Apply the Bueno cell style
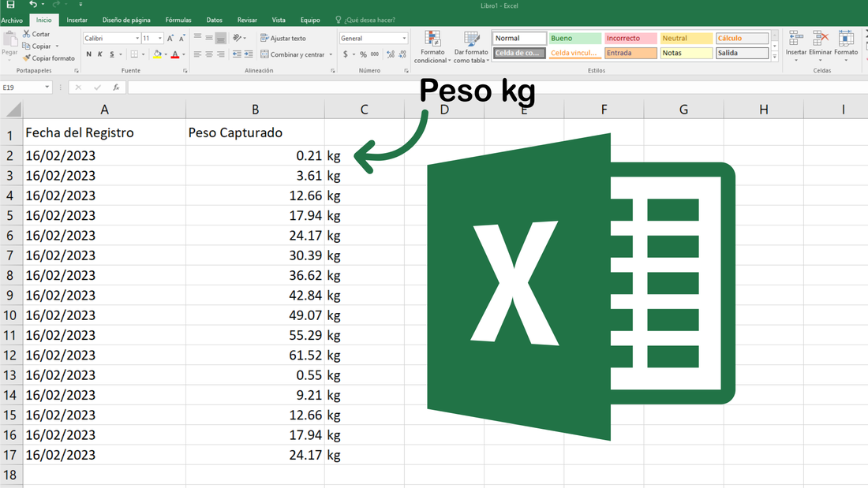The height and width of the screenshot is (488, 868). pyautogui.click(x=574, y=38)
